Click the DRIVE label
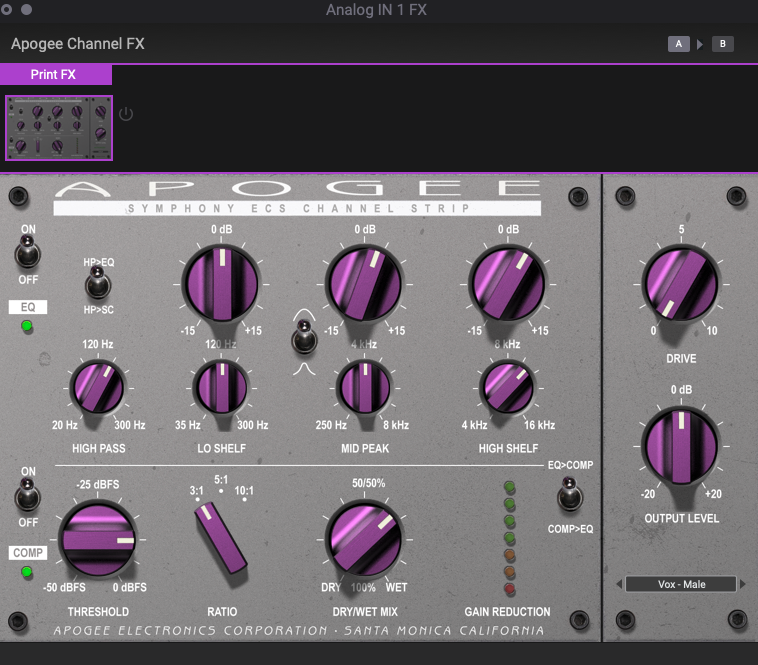Image resolution: width=758 pixels, height=665 pixels. (x=681, y=359)
